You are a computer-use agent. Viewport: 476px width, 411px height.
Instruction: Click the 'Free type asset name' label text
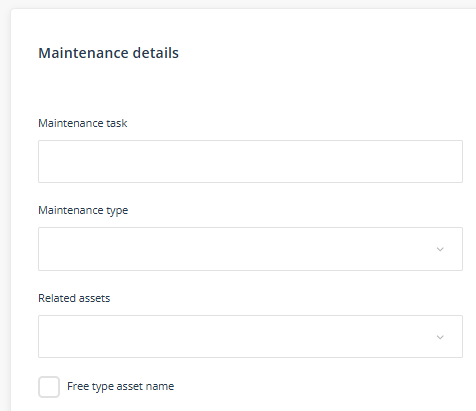tap(120, 386)
